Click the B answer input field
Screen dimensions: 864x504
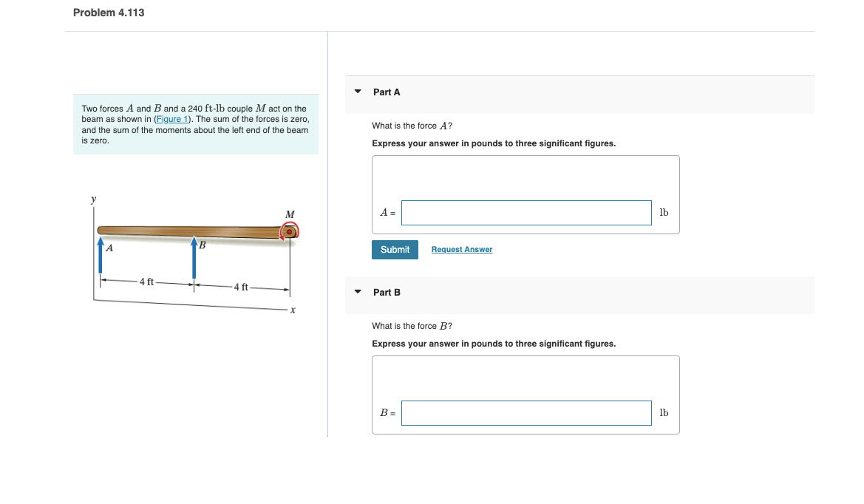[525, 412]
